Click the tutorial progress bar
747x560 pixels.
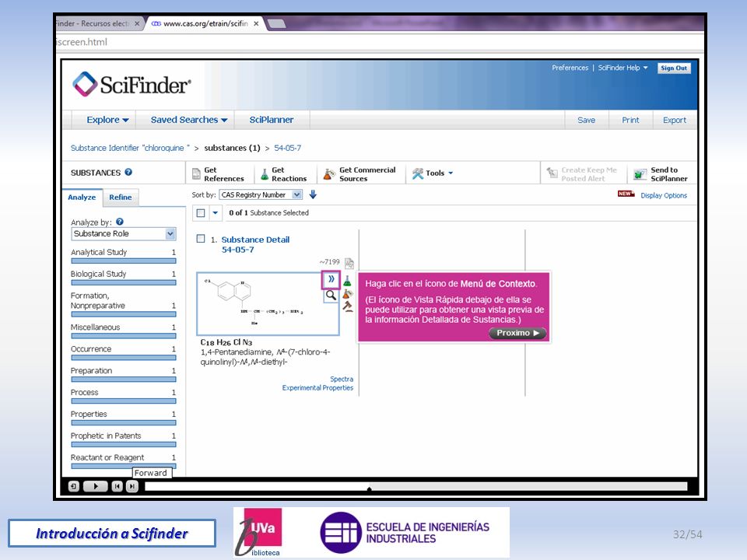tap(416, 486)
